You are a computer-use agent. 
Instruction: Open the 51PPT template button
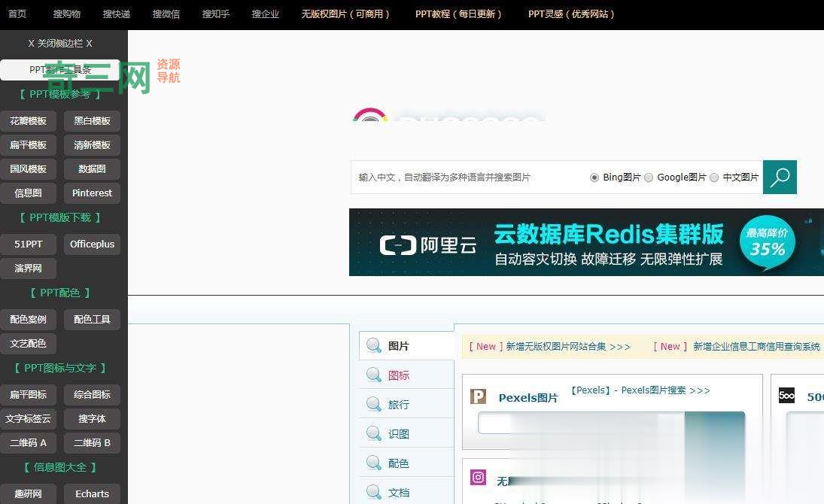(29, 244)
